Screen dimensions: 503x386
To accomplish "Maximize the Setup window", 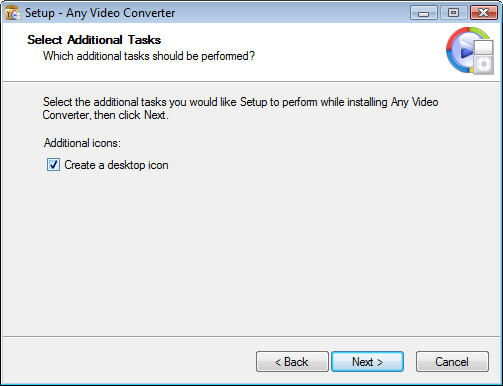I will click(453, 13).
